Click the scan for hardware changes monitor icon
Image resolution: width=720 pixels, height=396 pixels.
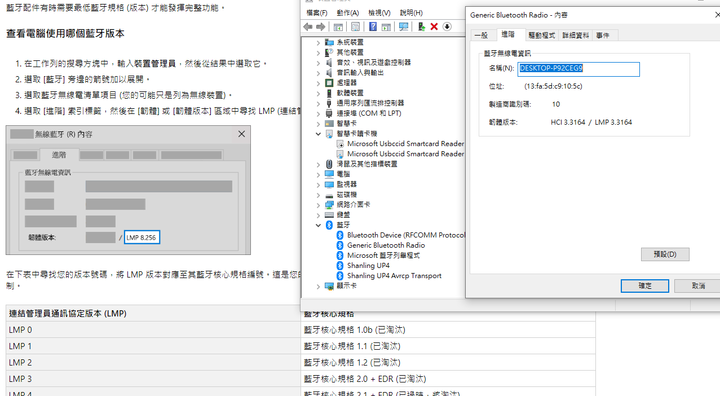(404, 27)
